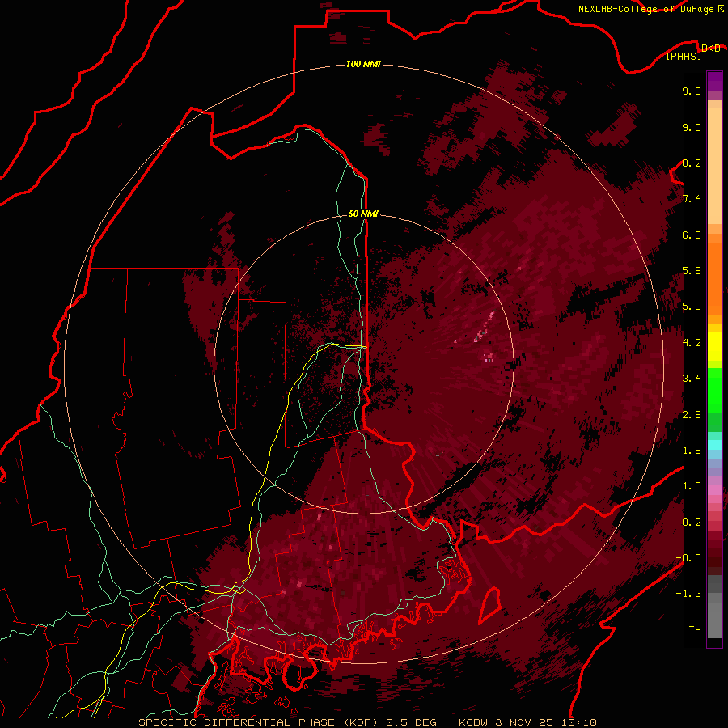This screenshot has height=728, width=728.
Task: Click the 0.2 value on the color scale
Action: tap(692, 523)
